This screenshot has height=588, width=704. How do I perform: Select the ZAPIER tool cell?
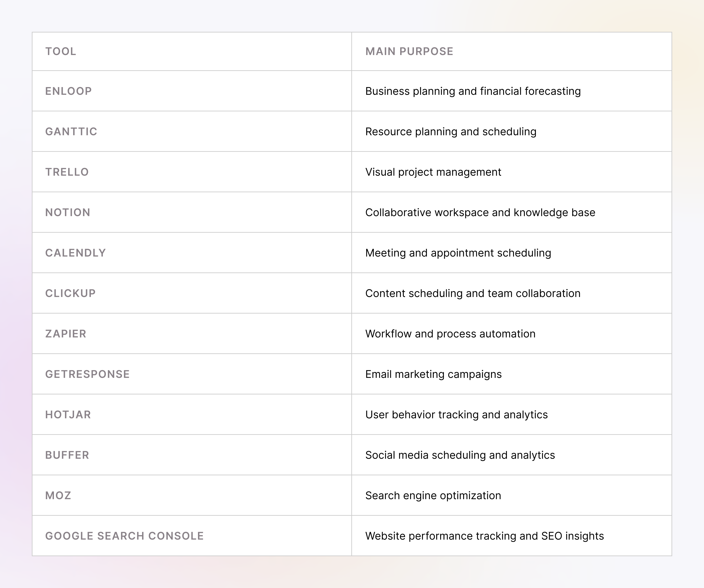pyautogui.click(x=192, y=334)
